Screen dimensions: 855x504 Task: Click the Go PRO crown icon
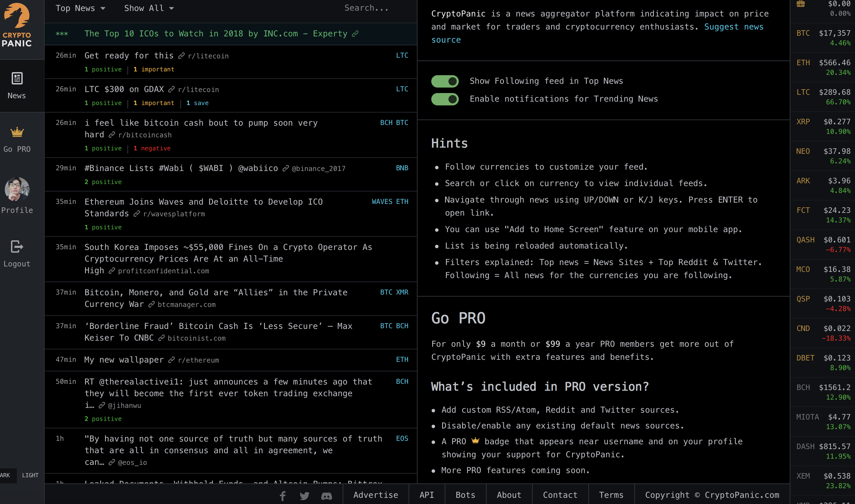tap(17, 132)
